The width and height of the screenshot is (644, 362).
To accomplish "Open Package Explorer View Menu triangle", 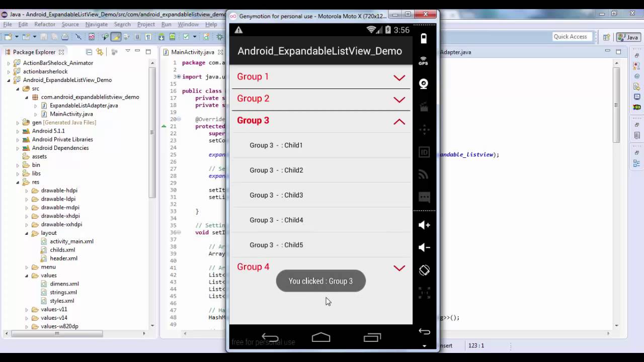I will click(128, 51).
